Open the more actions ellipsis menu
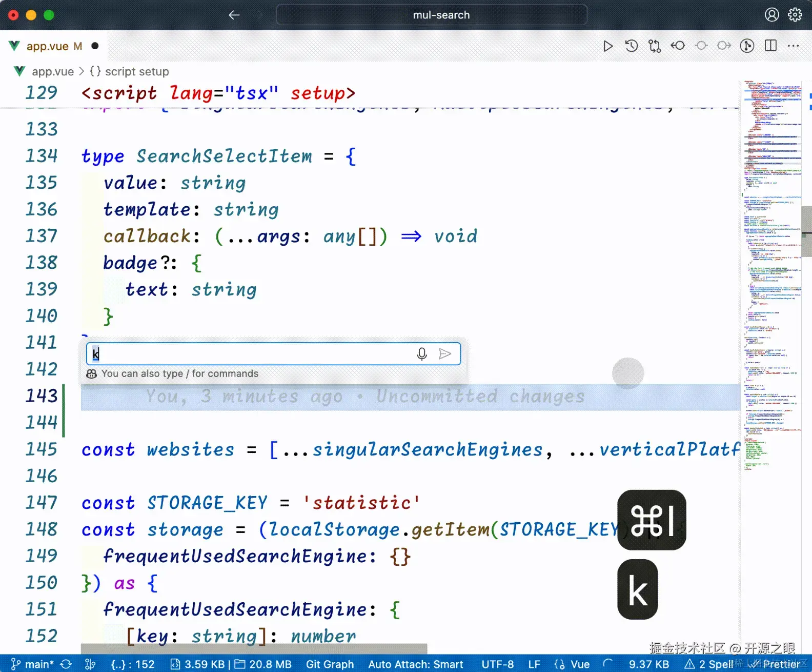The width and height of the screenshot is (812, 672). coord(794,46)
